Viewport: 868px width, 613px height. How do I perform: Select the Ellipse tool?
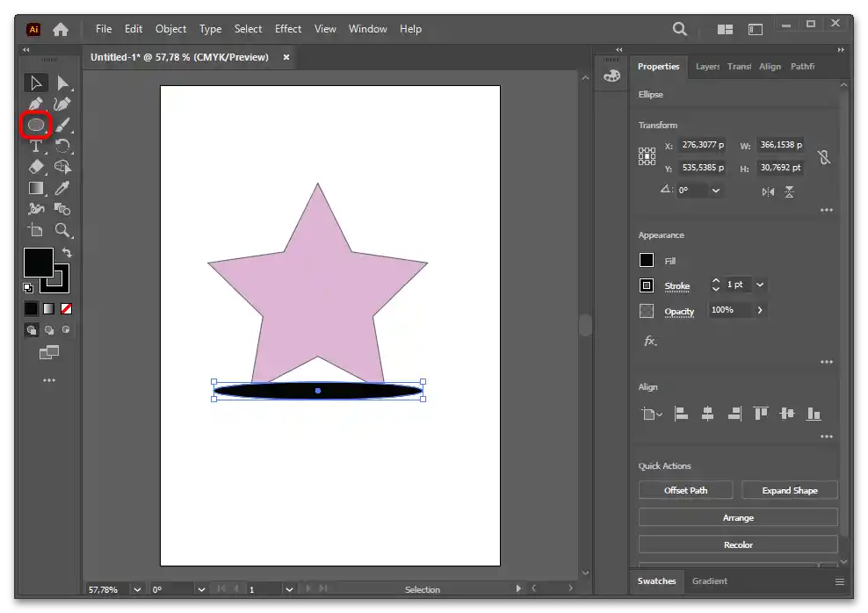tap(36, 126)
